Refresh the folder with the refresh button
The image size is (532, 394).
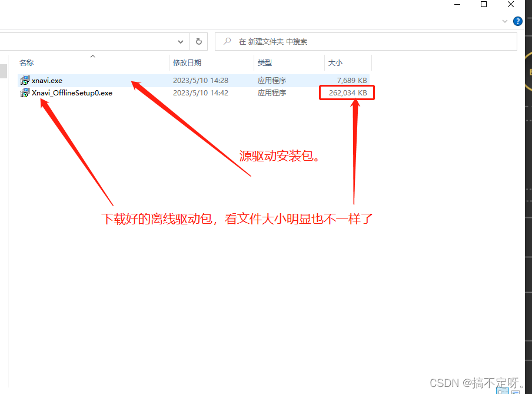199,41
